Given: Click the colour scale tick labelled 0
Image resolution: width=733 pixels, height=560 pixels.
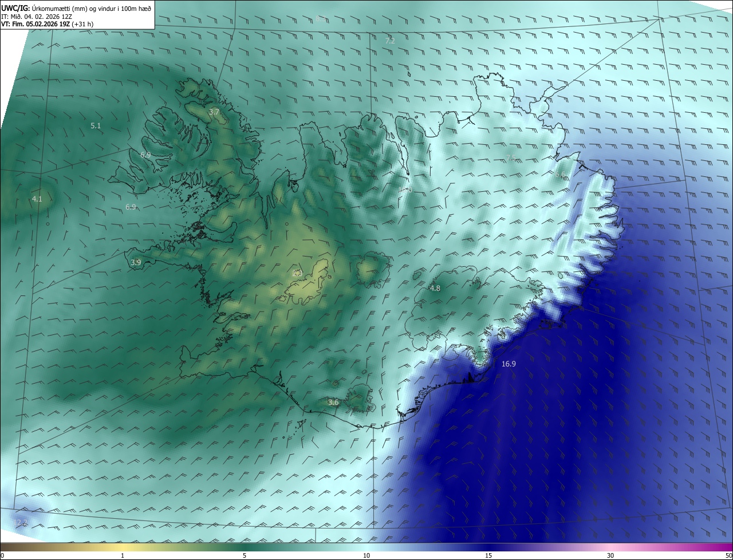Looking at the screenshot, I should (x=2, y=555).
